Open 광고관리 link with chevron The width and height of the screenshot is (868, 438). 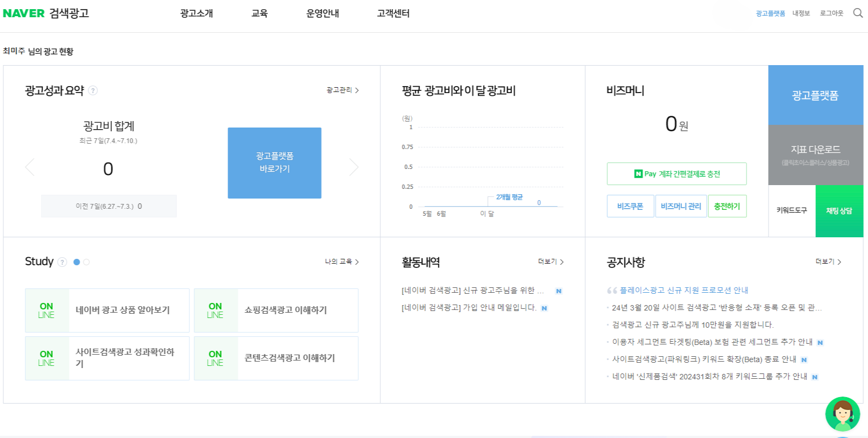point(343,90)
